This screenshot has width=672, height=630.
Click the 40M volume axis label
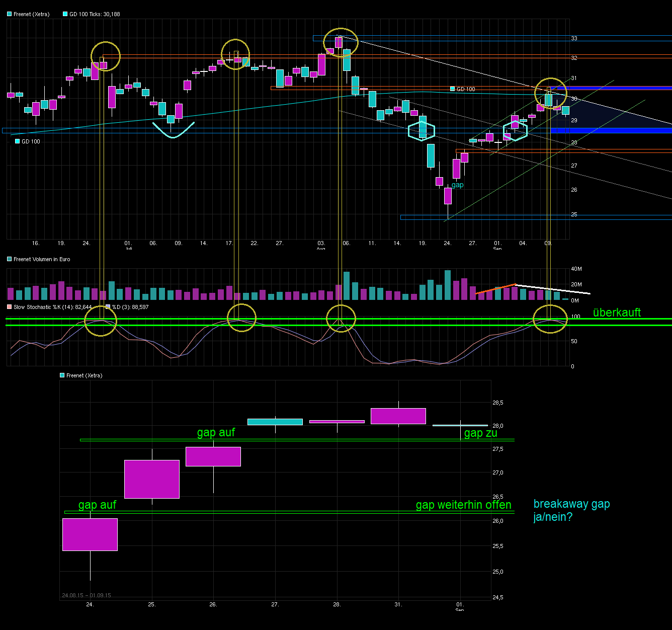point(576,269)
